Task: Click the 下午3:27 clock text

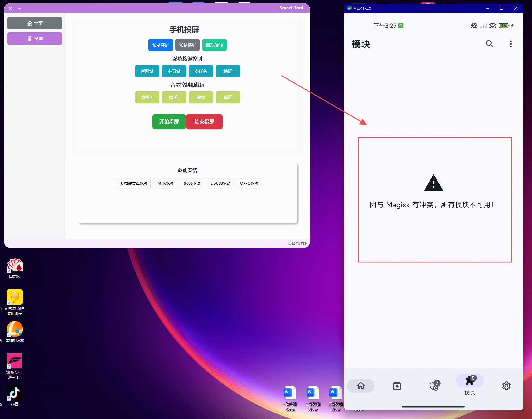Action: click(385, 26)
